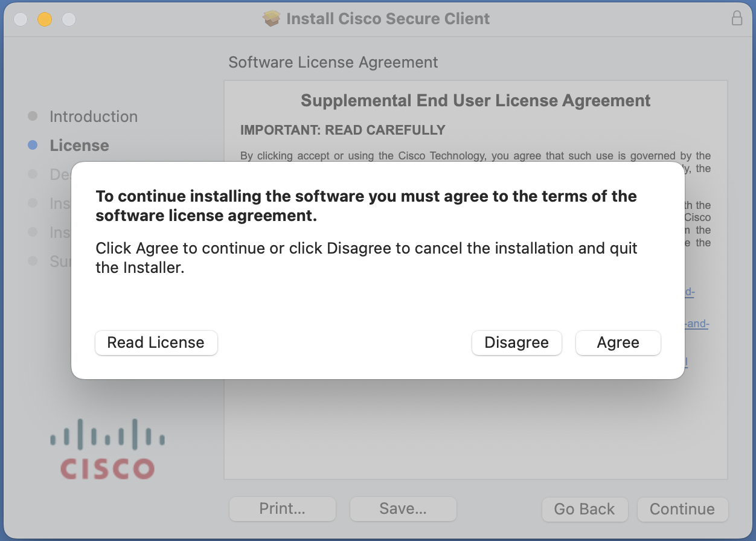Click the lock icon in title bar
The image size is (756, 541).
(737, 18)
